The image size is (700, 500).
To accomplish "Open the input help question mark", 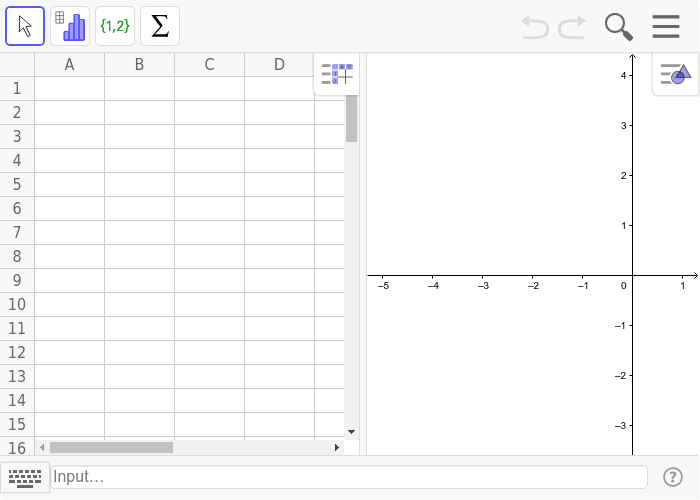I will (x=673, y=477).
